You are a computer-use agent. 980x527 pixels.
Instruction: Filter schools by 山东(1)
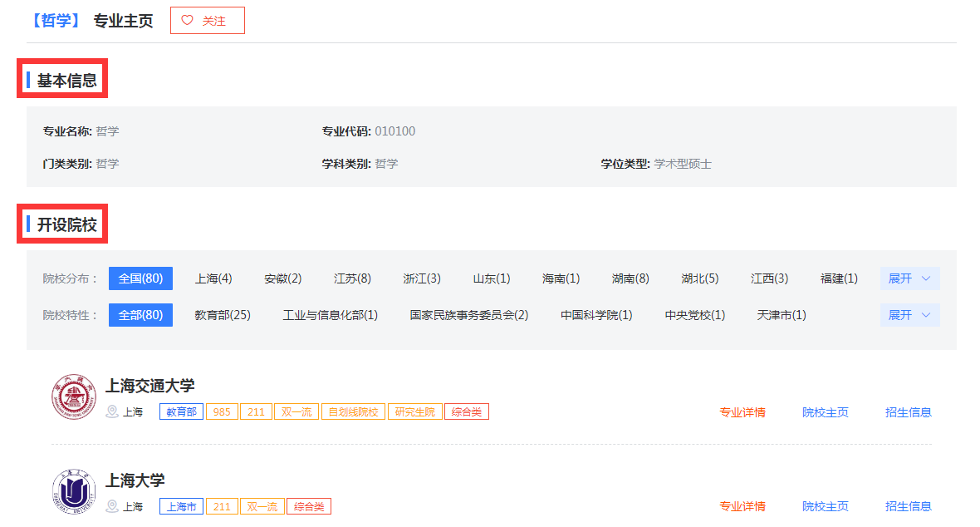pyautogui.click(x=492, y=278)
